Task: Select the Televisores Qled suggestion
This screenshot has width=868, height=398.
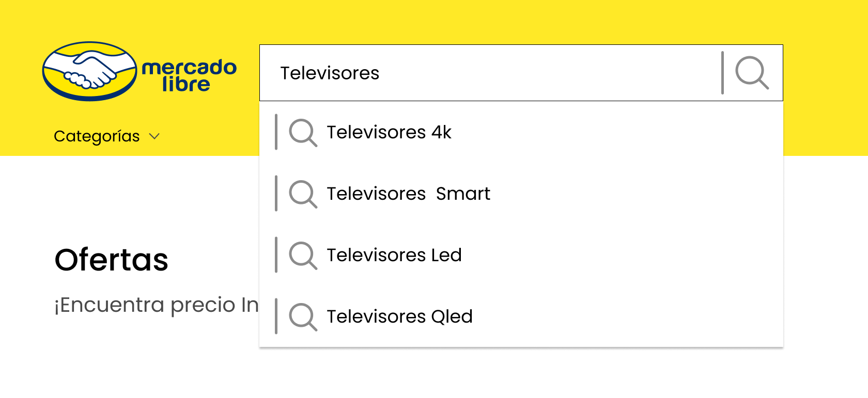Action: coord(521,316)
